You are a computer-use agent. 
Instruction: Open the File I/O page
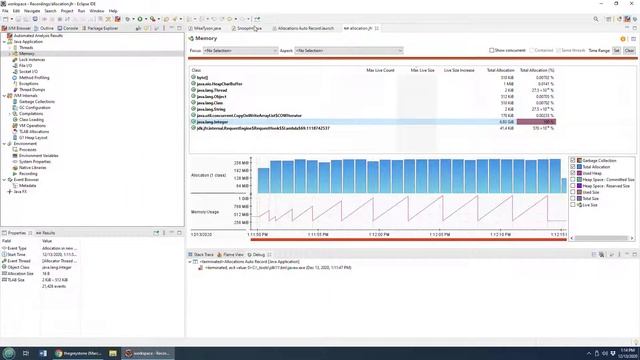point(25,66)
